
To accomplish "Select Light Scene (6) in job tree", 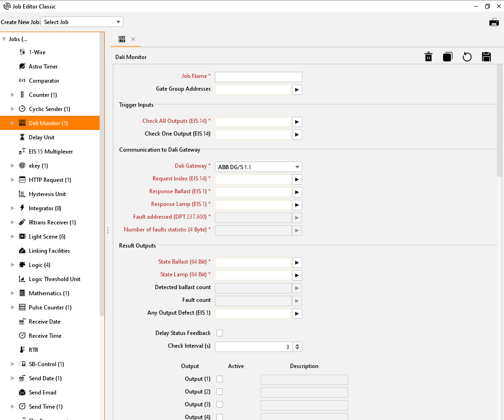I will (x=47, y=237).
